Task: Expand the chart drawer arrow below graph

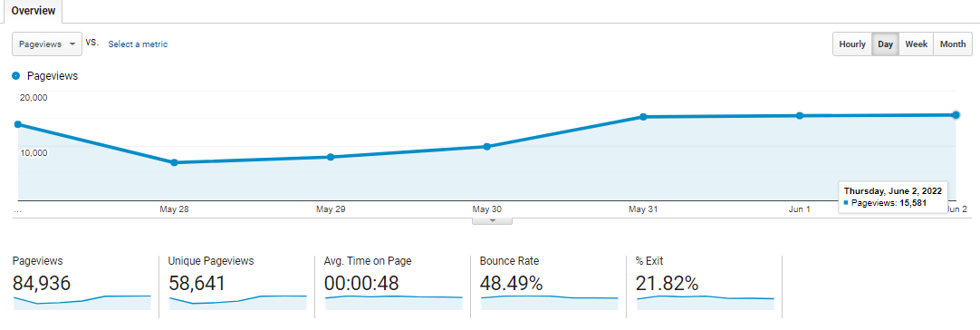Action: click(x=493, y=220)
